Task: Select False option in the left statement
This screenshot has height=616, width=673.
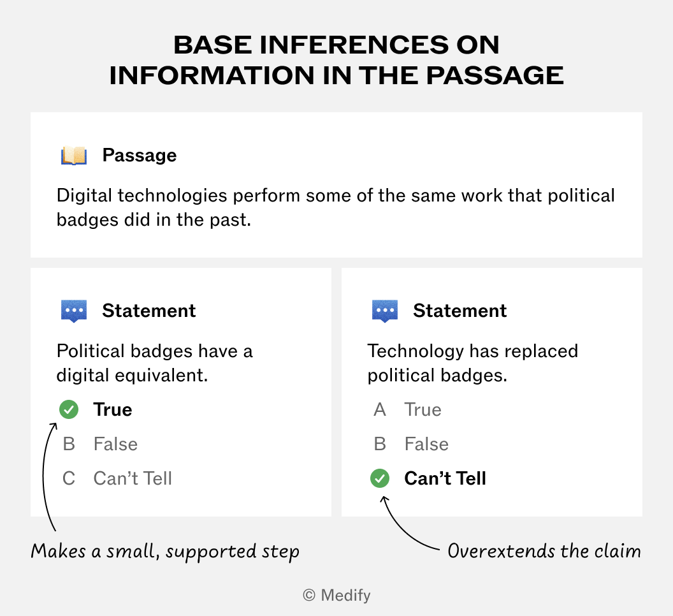Action: (115, 444)
